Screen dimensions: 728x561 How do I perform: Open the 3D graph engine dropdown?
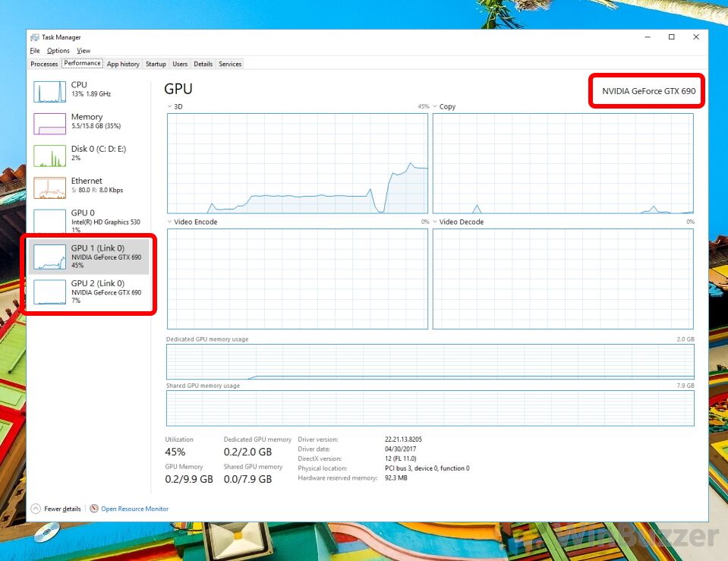tap(170, 107)
